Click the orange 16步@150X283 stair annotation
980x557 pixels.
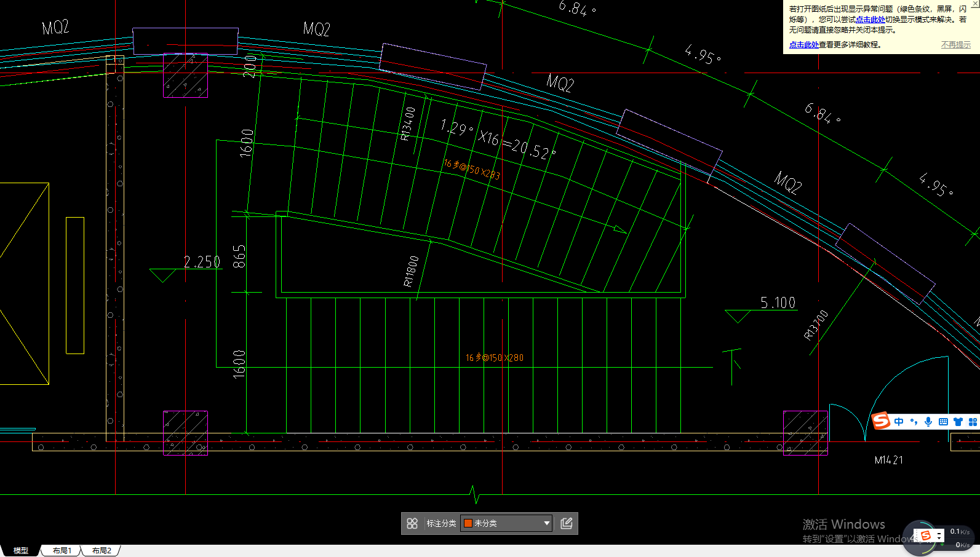pyautogui.click(x=472, y=169)
